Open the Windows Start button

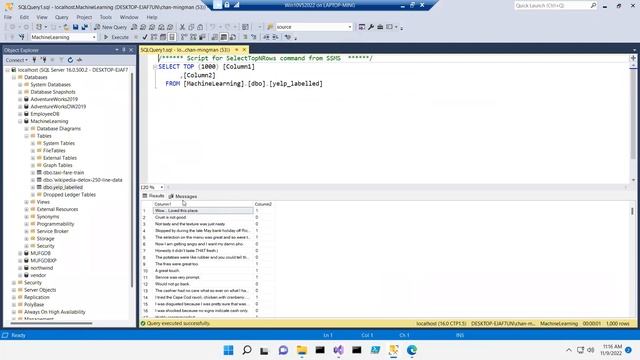point(229,350)
